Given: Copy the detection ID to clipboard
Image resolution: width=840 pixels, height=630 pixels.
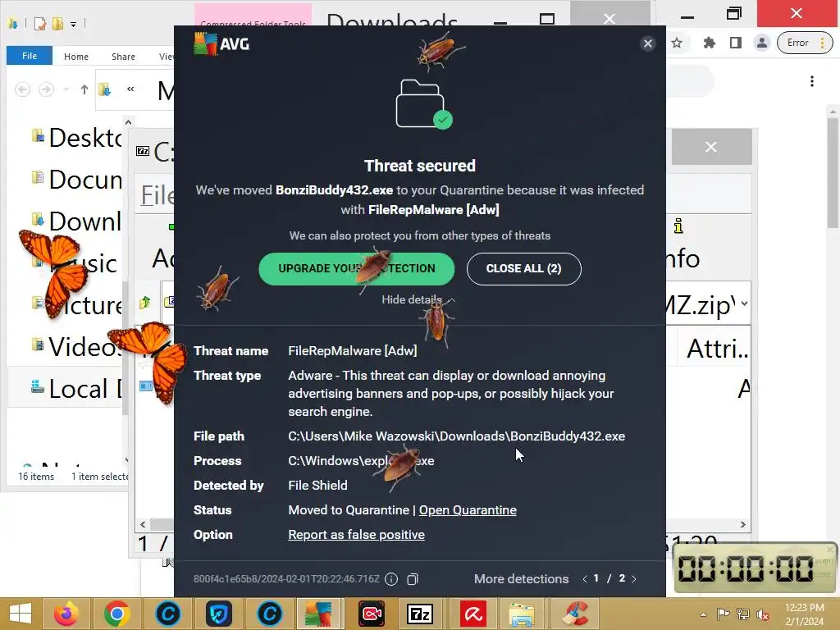Looking at the screenshot, I should [413, 579].
